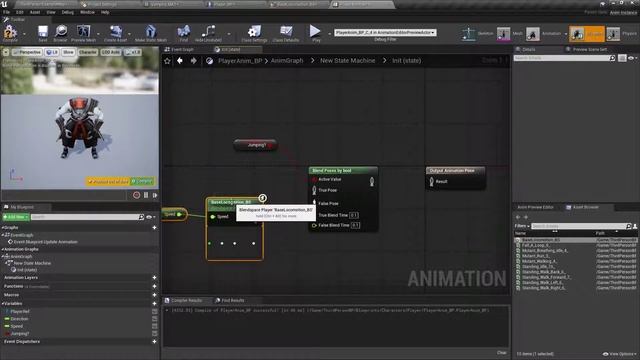Viewport: 640px width, 360px height.
Task: Switch to Skeleton editor mode icon
Action: [x=469, y=34]
